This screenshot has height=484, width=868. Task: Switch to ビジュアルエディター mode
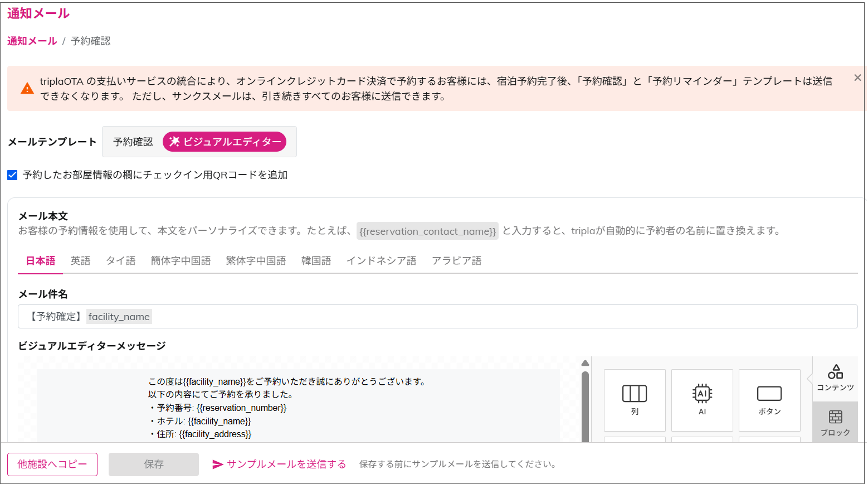(225, 142)
